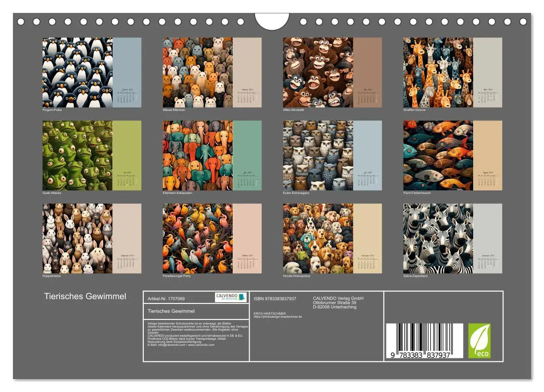Viewport: 544px width, 392px height.
Task: Open the Zebra-Zappeltanz zebras image
Action: [x=438, y=238]
